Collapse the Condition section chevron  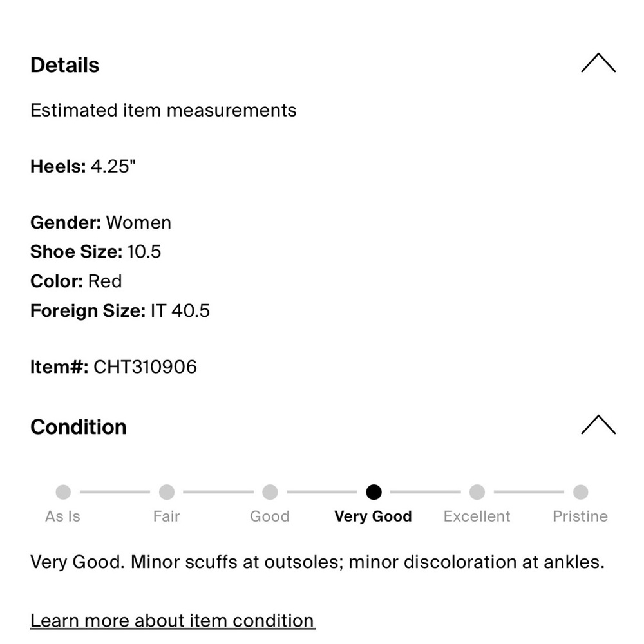pyautogui.click(x=598, y=424)
